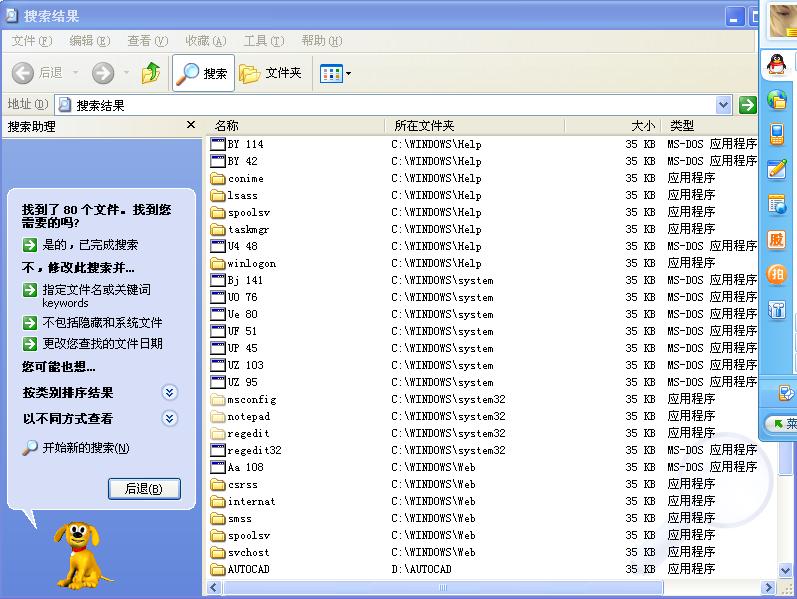Select the BY 42 file icon
Screen dimensions: 797x599
pos(218,161)
